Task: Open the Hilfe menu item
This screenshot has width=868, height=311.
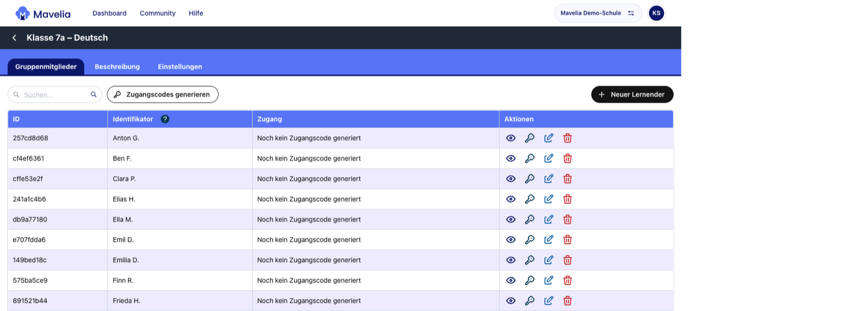Action: pos(196,13)
